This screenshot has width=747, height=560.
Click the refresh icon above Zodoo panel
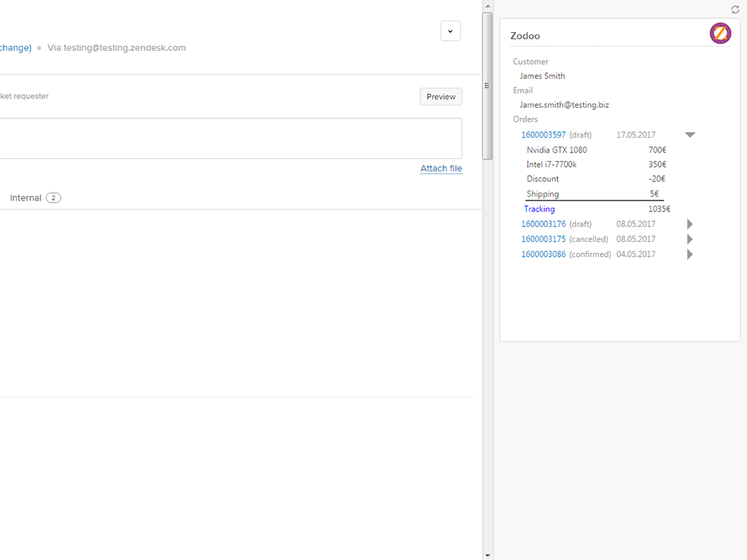tap(735, 9)
